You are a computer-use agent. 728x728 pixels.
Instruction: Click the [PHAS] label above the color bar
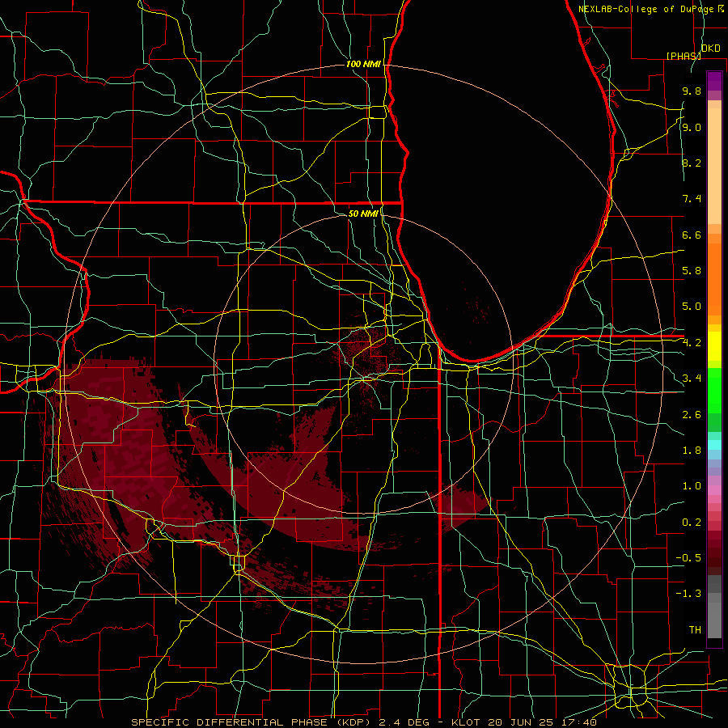tap(684, 56)
